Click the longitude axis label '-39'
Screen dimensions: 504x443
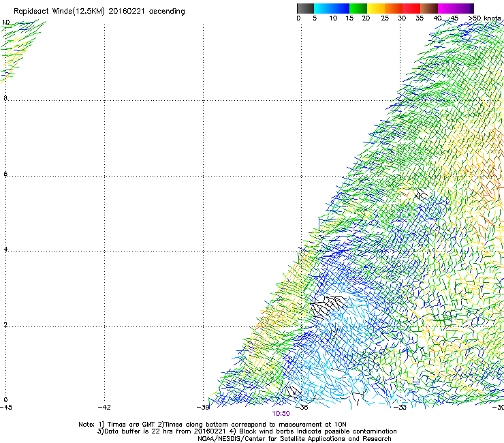[x=203, y=408]
